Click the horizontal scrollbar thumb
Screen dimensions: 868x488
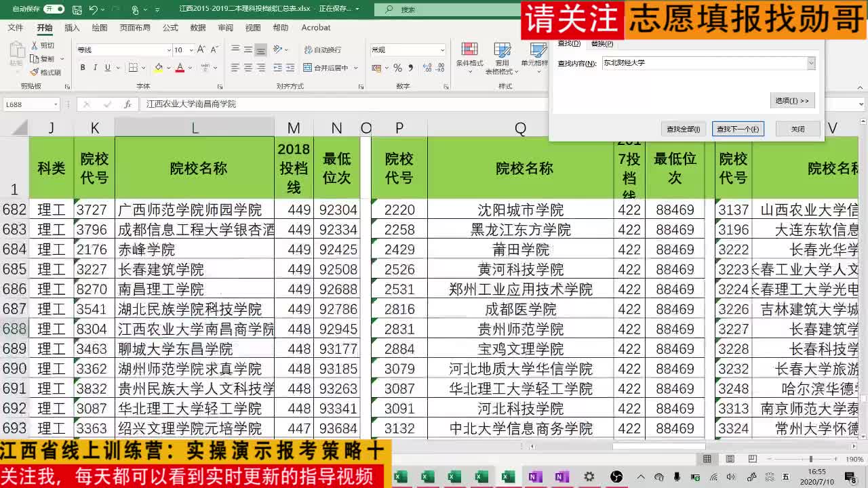point(658,447)
